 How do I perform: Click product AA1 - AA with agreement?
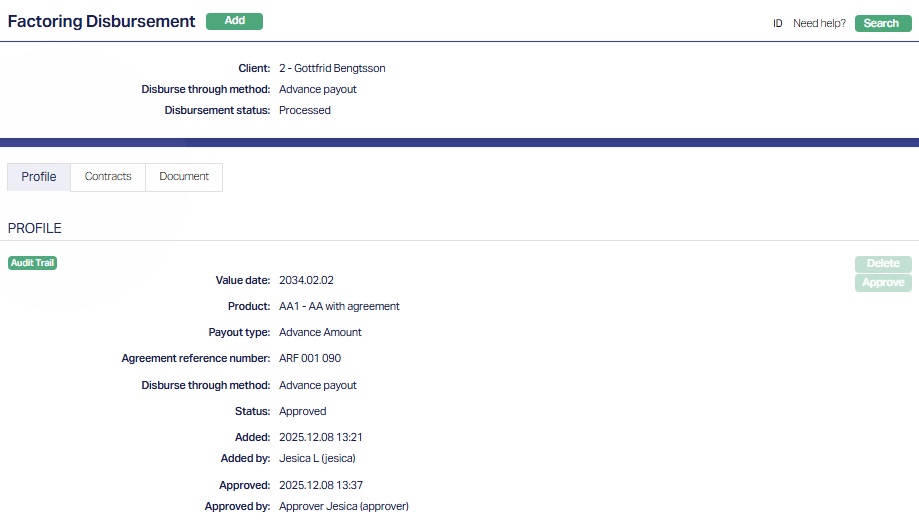339,307
